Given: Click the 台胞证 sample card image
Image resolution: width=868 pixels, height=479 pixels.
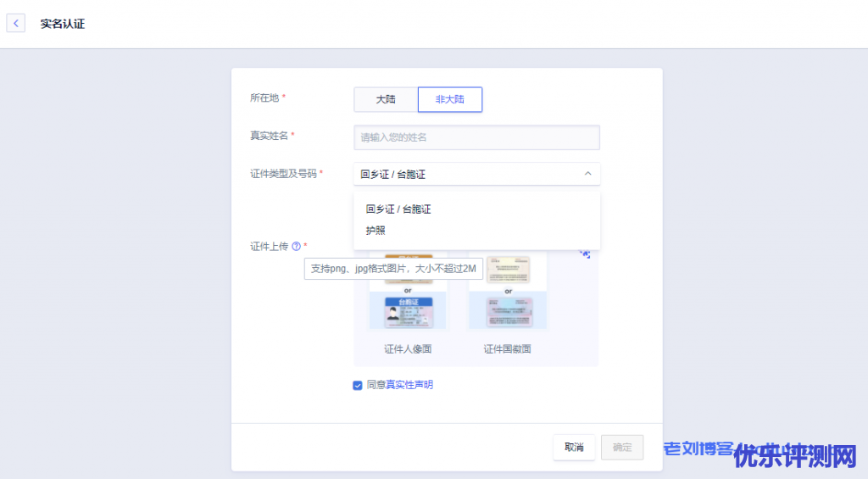Looking at the screenshot, I should point(408,312).
